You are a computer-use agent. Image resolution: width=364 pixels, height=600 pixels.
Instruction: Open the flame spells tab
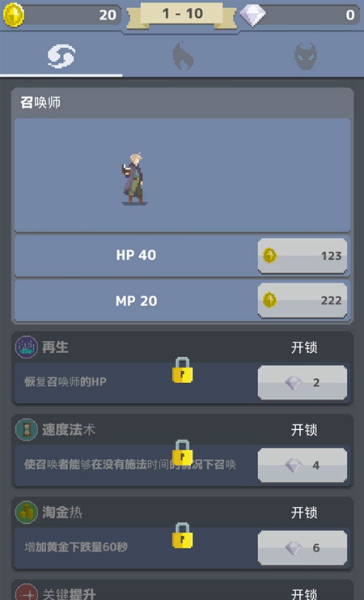[x=183, y=56]
